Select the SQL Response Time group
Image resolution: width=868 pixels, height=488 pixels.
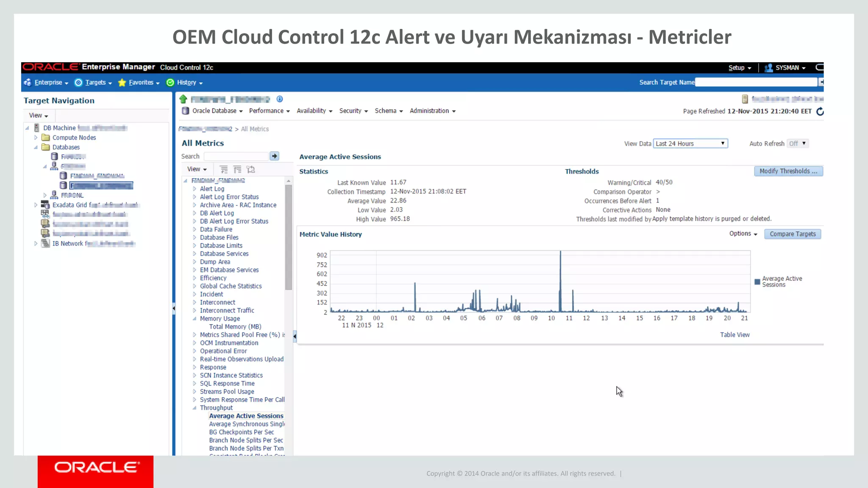click(227, 384)
